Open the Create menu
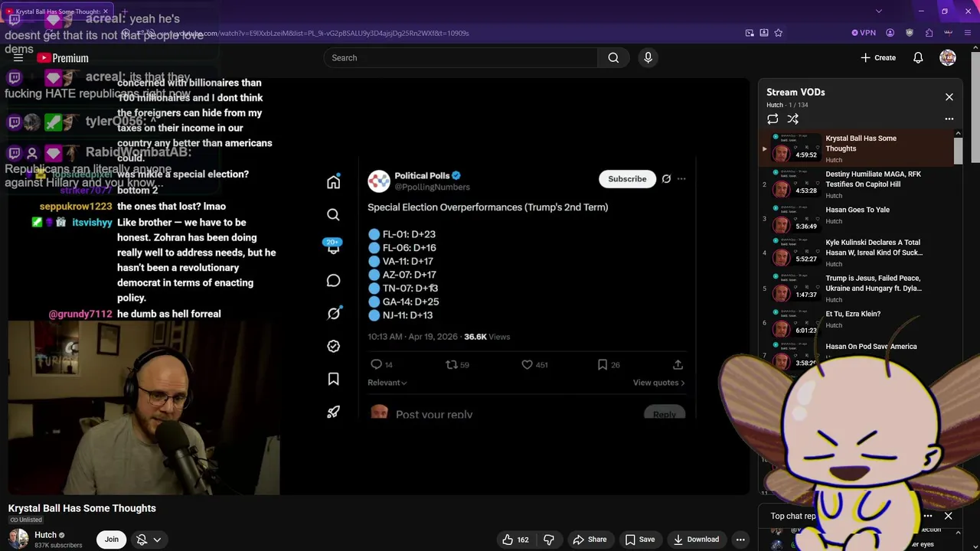Image resolution: width=980 pixels, height=551 pixels. 878,58
